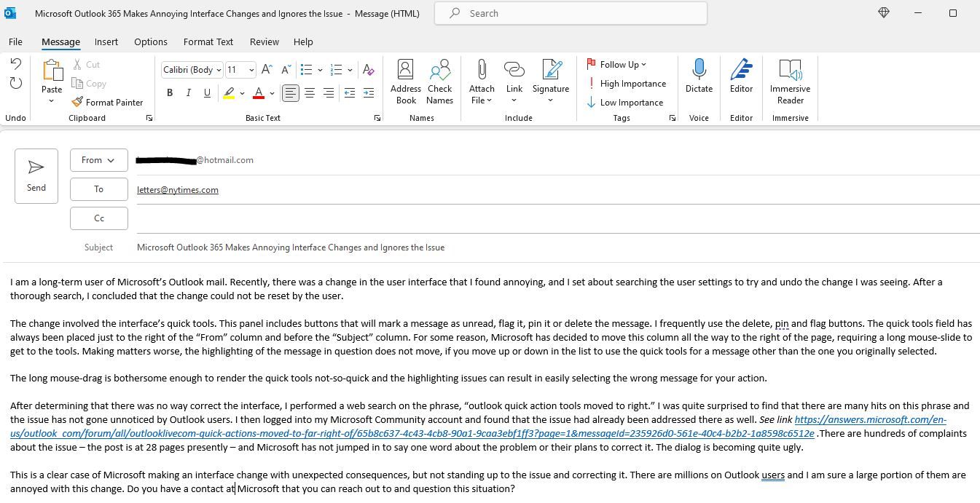
Task: Click the Undo arrow icon
Action: 15,65
